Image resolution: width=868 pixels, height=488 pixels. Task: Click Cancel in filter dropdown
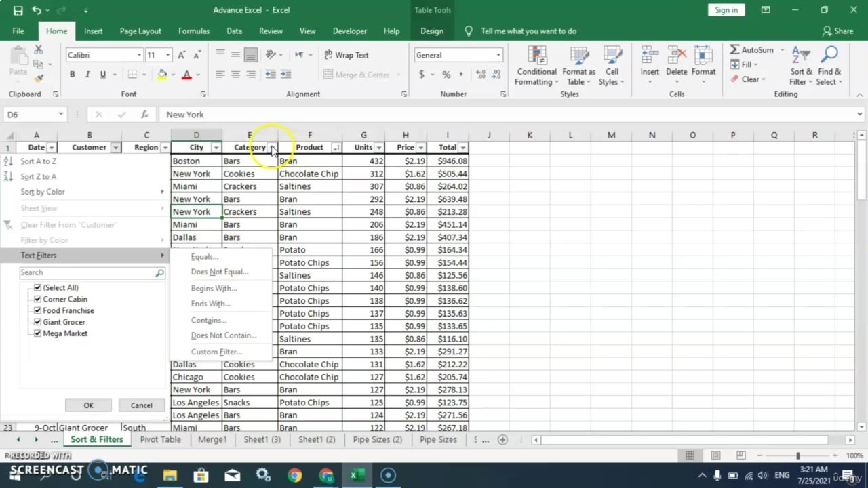[141, 405]
